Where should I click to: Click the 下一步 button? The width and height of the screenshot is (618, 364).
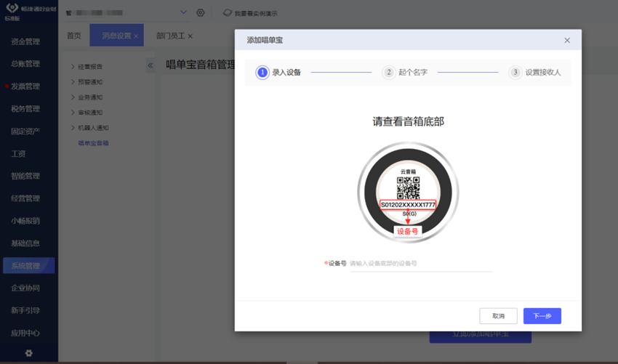542,316
